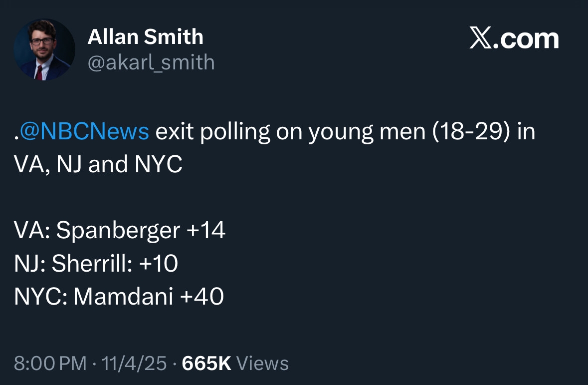The height and width of the screenshot is (385, 588).
Task: Click the "VA, NJ and NYC" text line
Action: pyautogui.click(x=98, y=165)
